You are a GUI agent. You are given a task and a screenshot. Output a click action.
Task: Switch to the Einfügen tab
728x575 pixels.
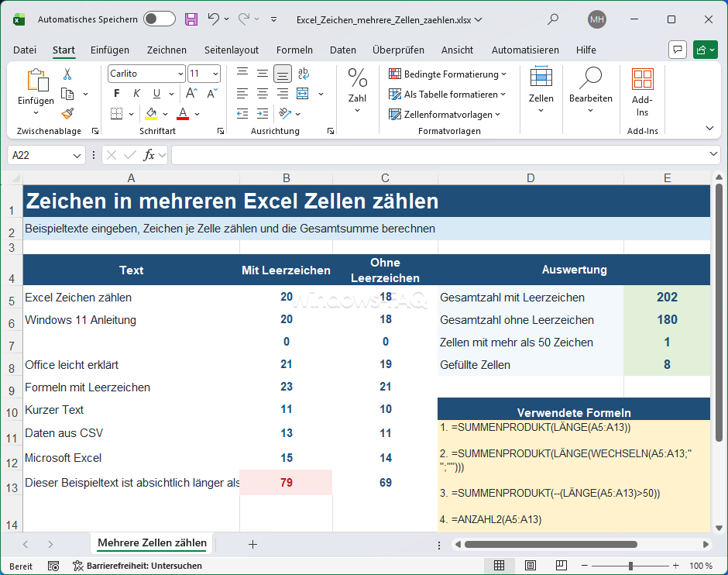click(109, 50)
